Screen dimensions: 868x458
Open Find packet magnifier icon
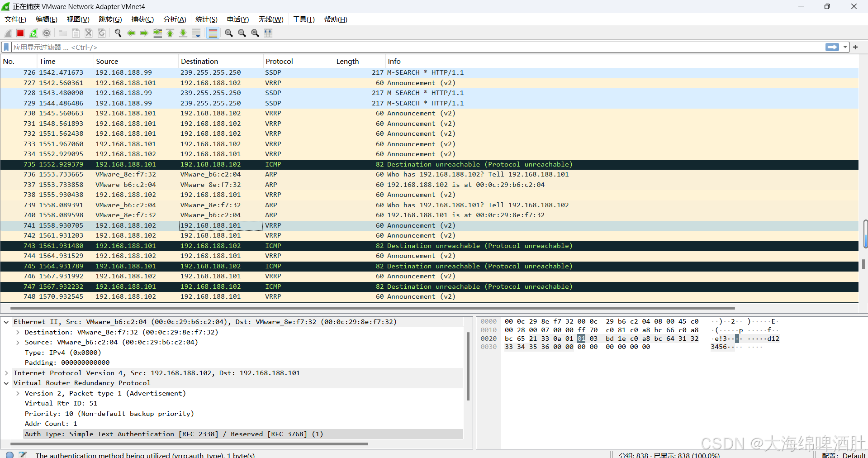[118, 33]
